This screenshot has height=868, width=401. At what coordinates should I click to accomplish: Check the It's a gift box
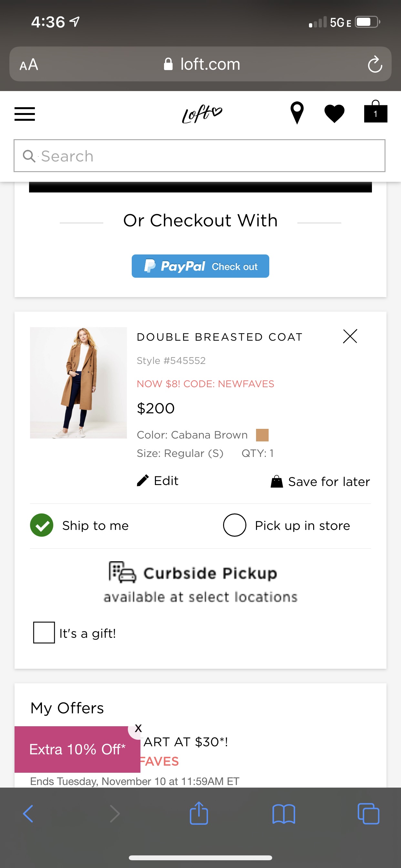click(44, 633)
